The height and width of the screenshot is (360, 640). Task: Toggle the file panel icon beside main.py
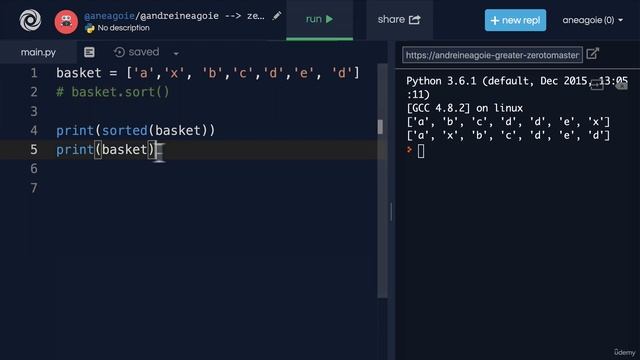pos(89,52)
